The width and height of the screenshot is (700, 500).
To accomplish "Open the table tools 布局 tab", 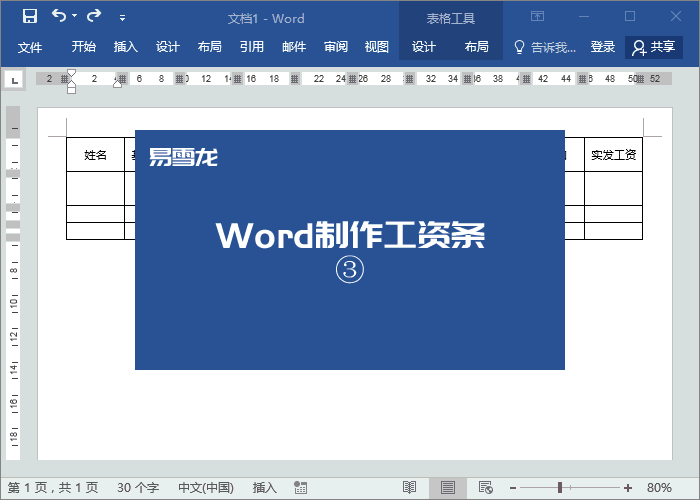I will (476, 46).
